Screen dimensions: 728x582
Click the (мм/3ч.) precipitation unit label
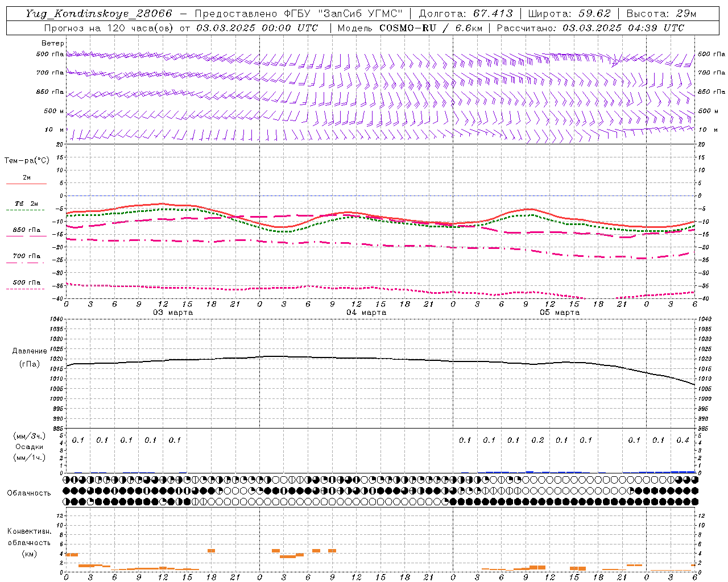[x=30, y=436]
